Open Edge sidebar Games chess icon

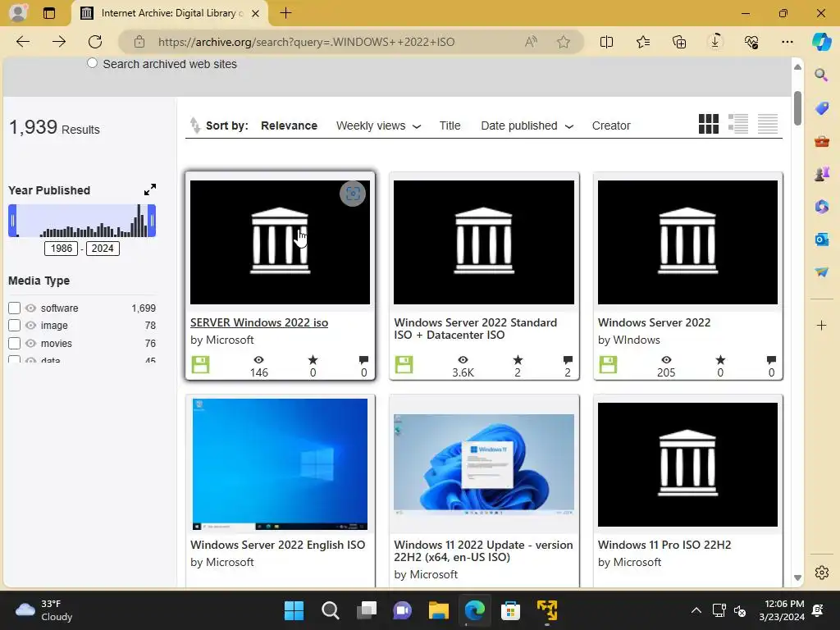tap(821, 174)
